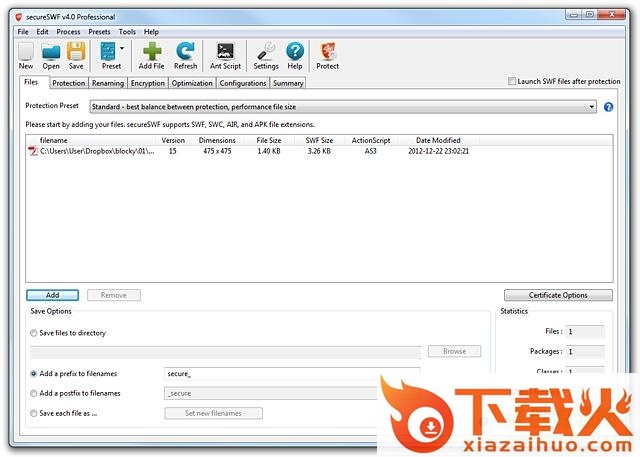
Task: Select Save files to directory option
Action: (x=35, y=333)
